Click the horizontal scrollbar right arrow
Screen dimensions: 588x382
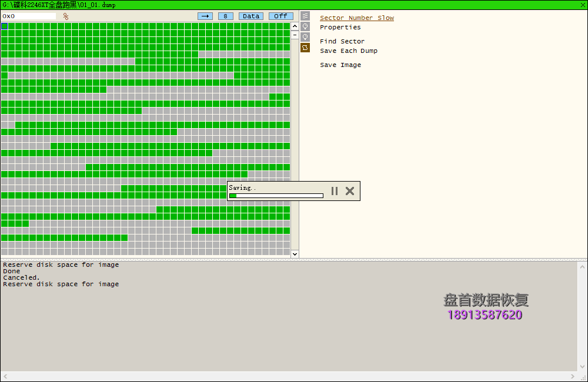point(572,376)
